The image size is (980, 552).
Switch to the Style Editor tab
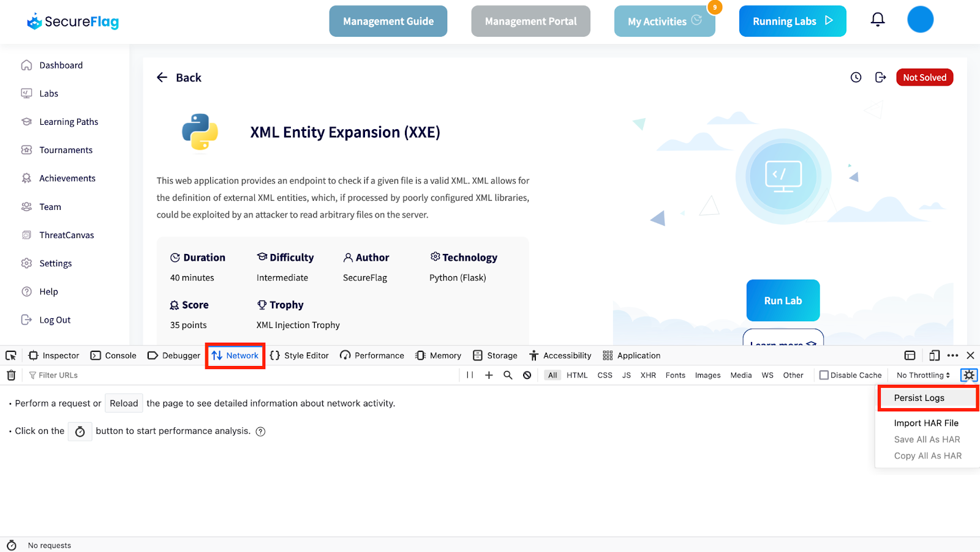300,356
